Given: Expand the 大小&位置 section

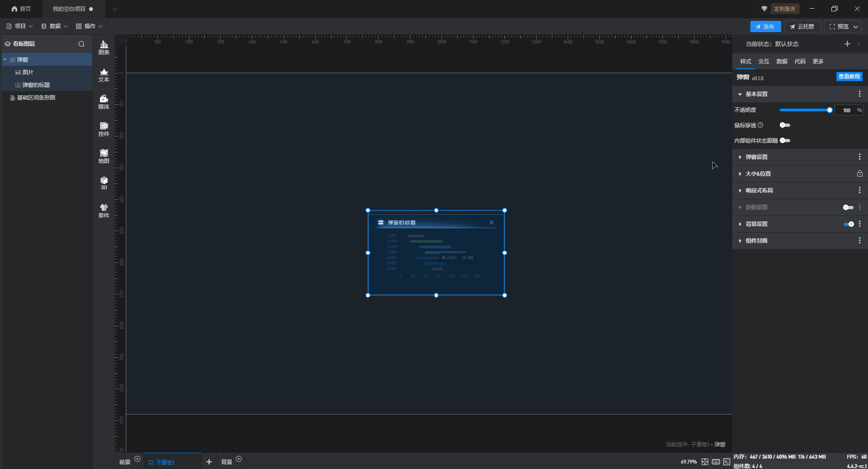Looking at the screenshot, I should [740, 174].
